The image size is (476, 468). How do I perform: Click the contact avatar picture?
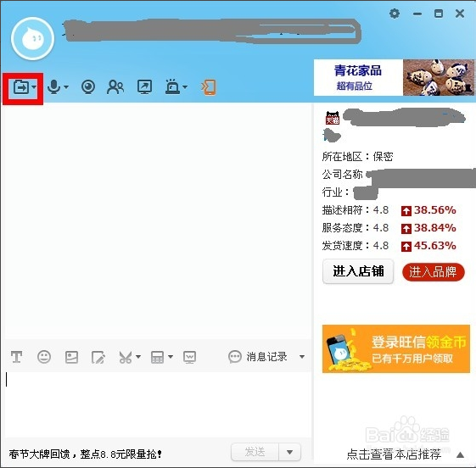point(33,38)
